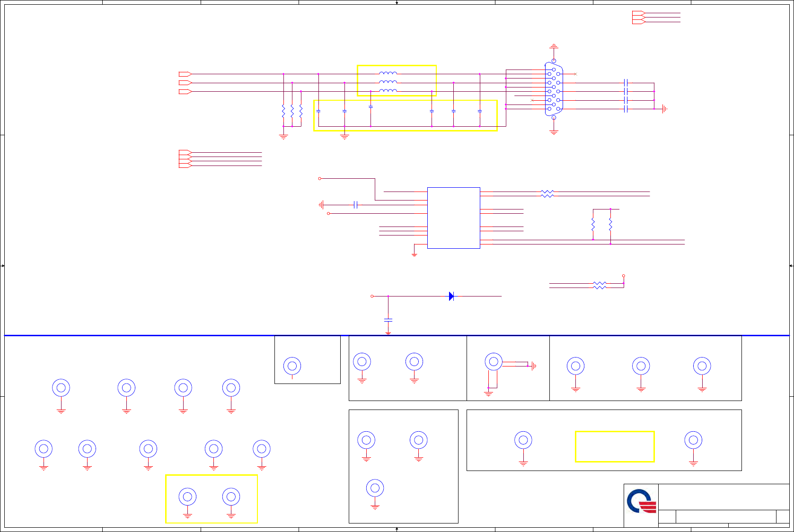Select the rightmost hole in the three-hole upper-right box

(702, 366)
